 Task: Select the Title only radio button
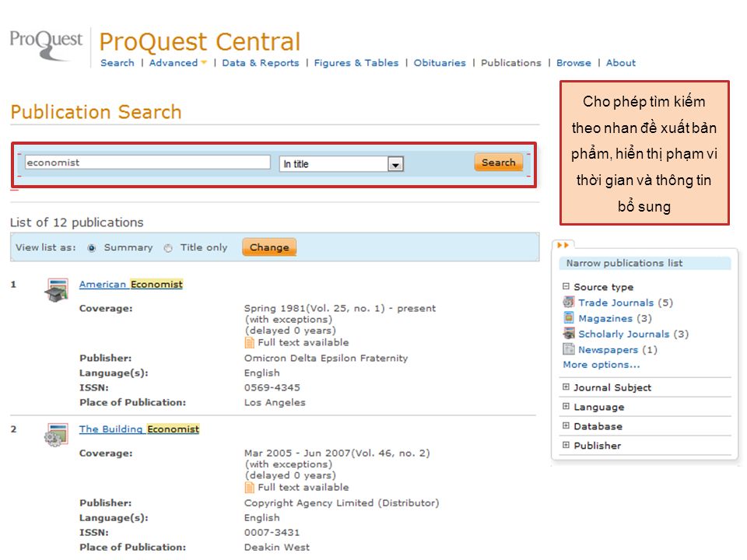(x=168, y=247)
